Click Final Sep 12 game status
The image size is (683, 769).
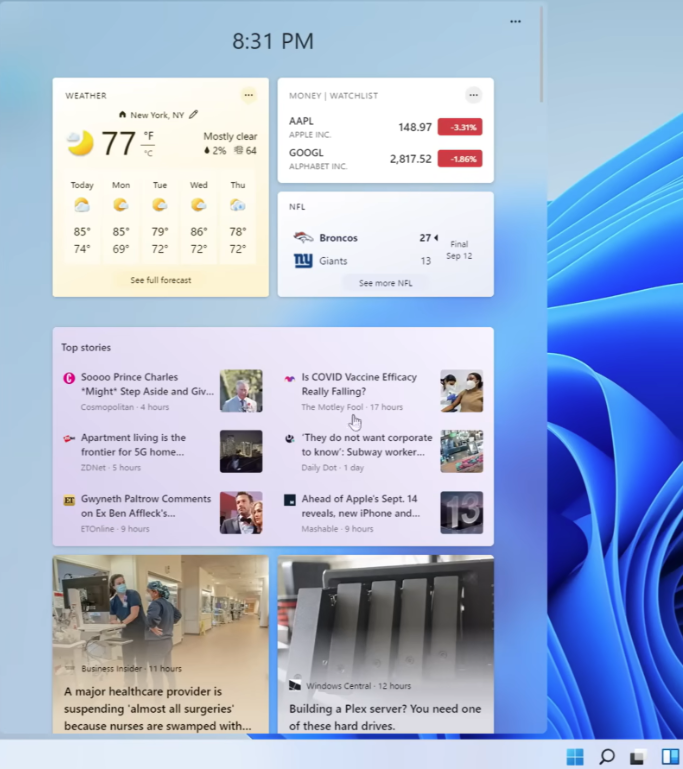coord(459,250)
